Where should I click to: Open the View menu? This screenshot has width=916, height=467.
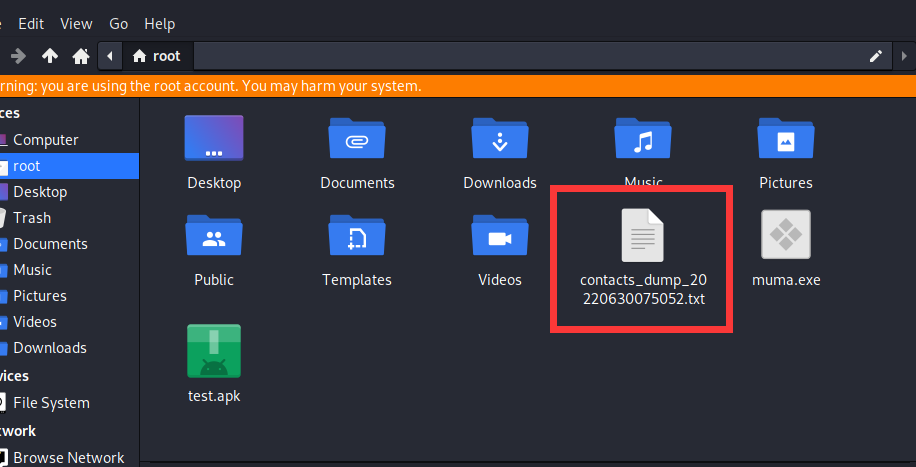click(76, 23)
